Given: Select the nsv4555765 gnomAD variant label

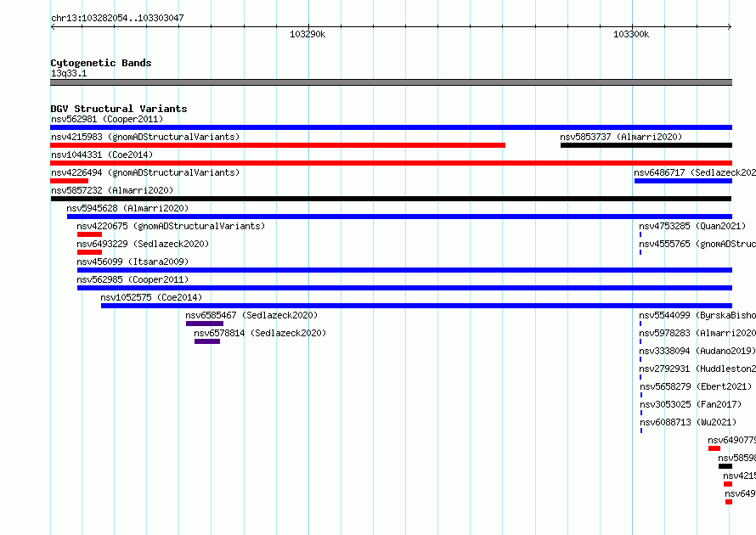Looking at the screenshot, I should [697, 244].
